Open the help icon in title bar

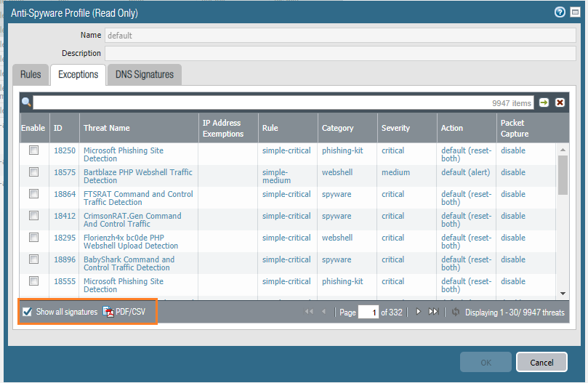pyautogui.click(x=560, y=12)
